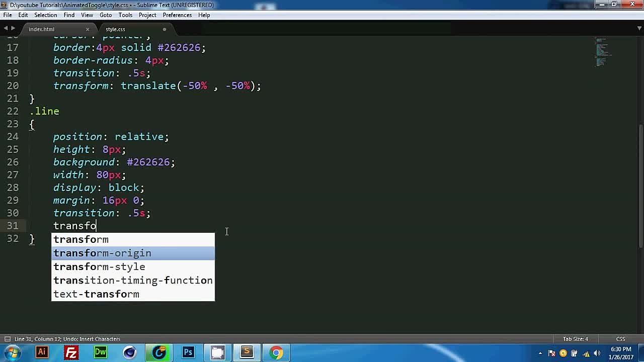Change the CSS syntax in the status bar
644x362 pixels.
tap(621, 338)
